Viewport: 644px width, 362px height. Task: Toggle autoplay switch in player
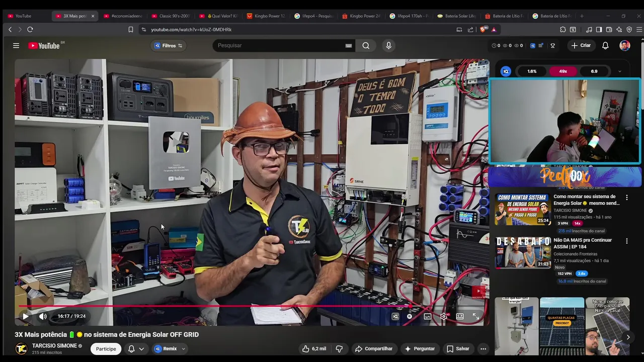410,316
